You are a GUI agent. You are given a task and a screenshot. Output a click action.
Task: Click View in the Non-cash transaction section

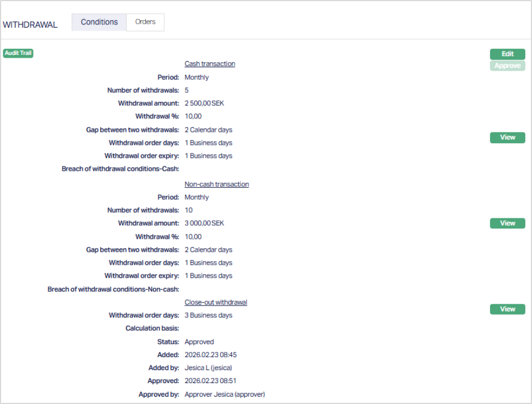[507, 224]
